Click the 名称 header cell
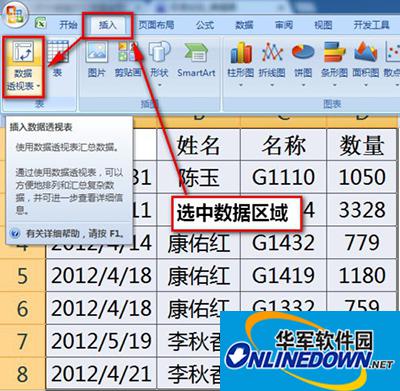 283,146
